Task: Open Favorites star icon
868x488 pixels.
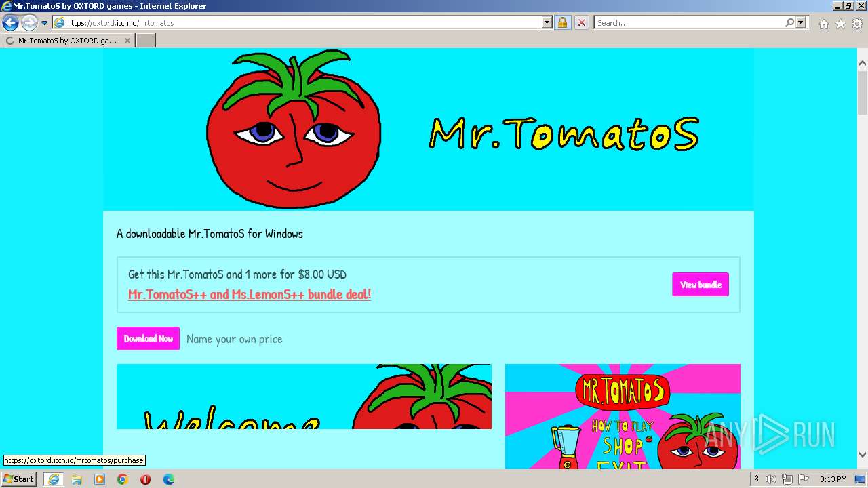Action: (840, 24)
